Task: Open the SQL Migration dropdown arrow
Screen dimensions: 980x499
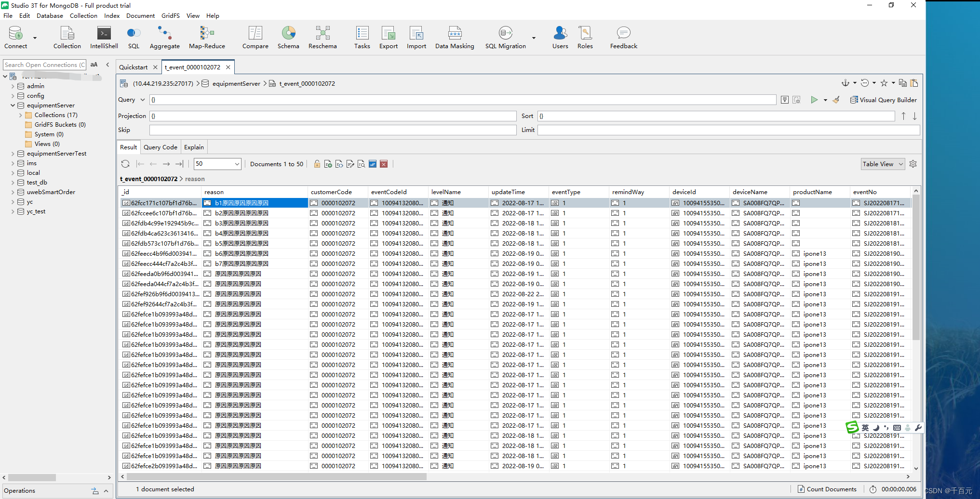Action: [534, 38]
